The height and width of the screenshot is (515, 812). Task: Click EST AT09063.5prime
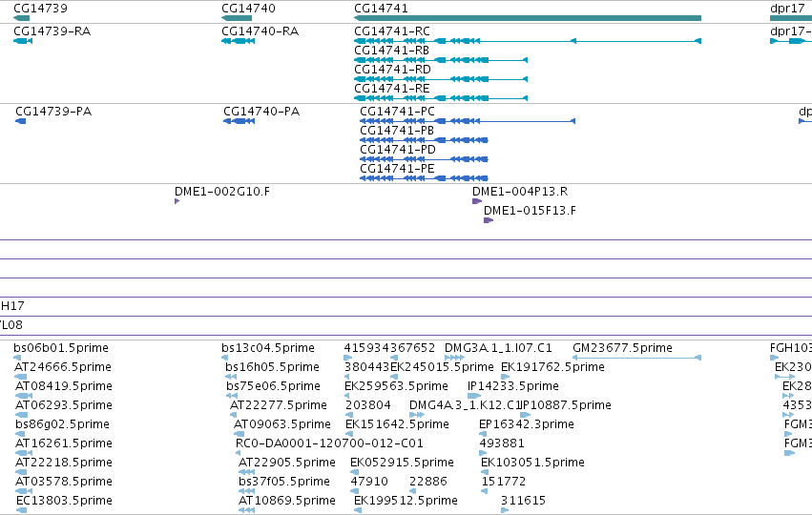coord(282,424)
